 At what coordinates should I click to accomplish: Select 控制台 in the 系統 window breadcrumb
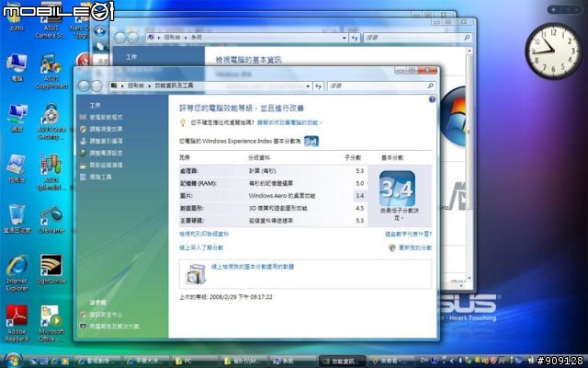(x=172, y=38)
